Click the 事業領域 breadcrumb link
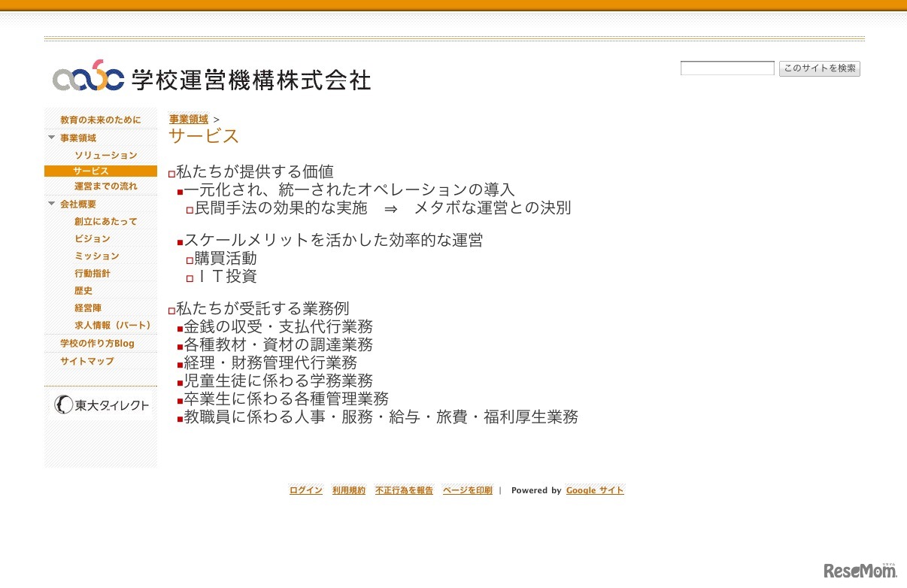Screen dimensions: 907x588 pyautogui.click(x=187, y=119)
